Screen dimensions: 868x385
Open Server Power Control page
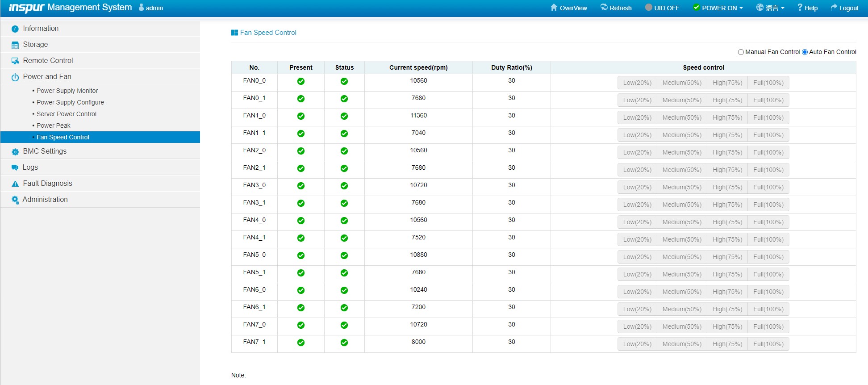tap(67, 114)
